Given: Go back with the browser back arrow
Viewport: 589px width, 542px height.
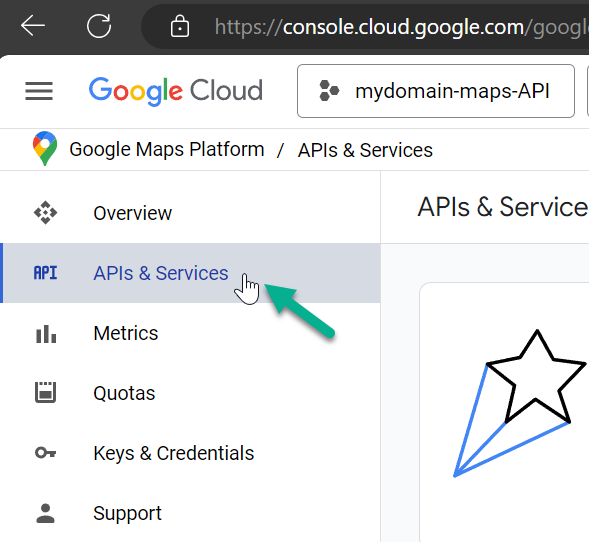Looking at the screenshot, I should [x=33, y=26].
